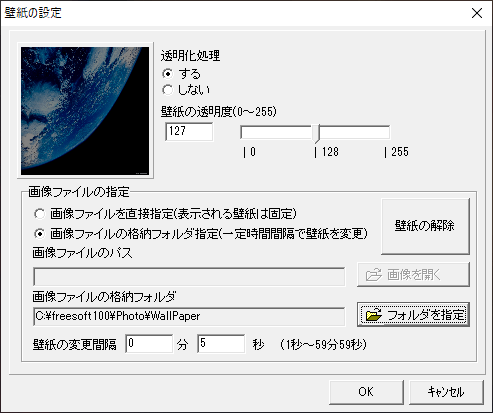This screenshot has height=413, width=493.
Task: Click the 壁紙の解除 button
Action: (x=425, y=226)
